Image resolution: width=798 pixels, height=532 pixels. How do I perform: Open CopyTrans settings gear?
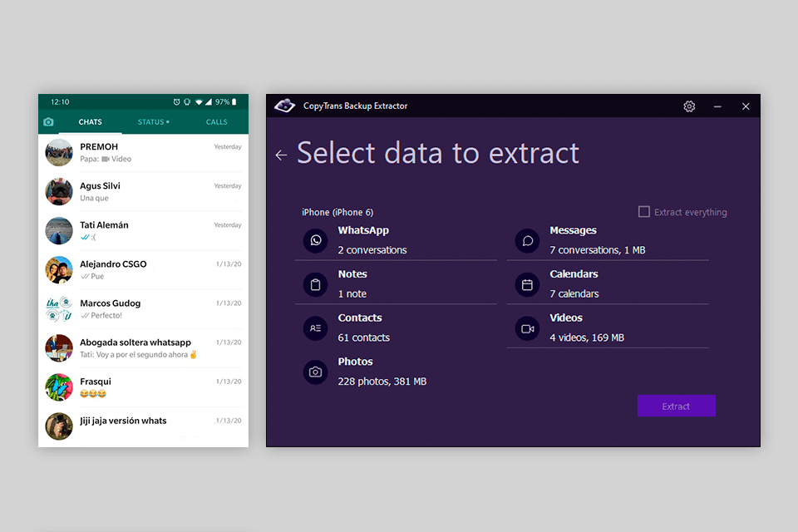tap(689, 106)
